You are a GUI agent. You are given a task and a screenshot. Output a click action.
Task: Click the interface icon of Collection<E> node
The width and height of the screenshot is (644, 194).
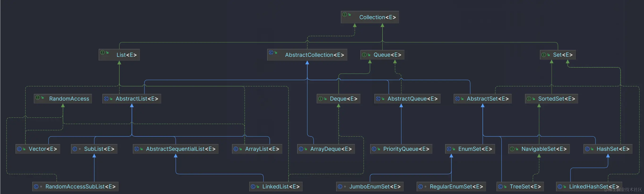(344, 14)
